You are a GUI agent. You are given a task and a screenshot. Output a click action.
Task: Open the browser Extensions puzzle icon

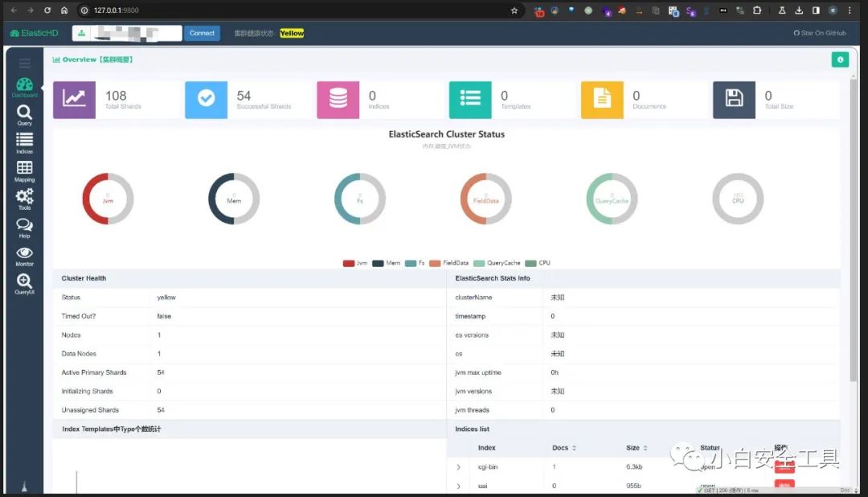click(757, 10)
